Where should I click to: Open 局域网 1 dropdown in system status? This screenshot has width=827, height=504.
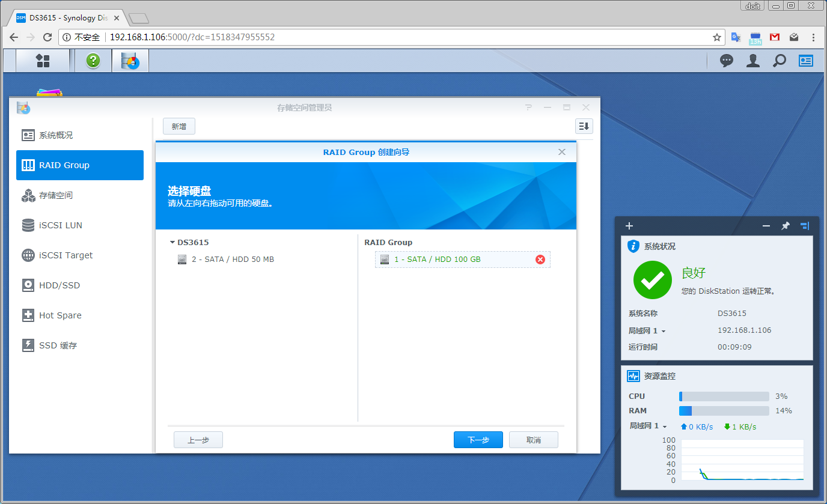[x=647, y=331]
